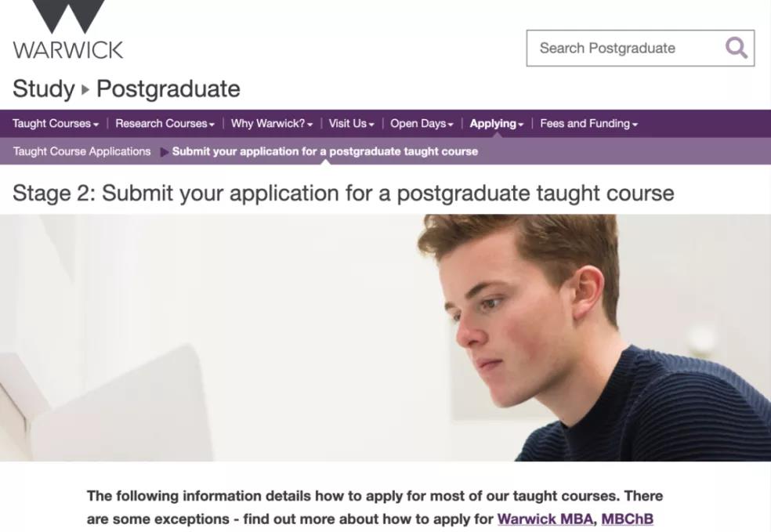Click the Stage 2 page heading

point(343,194)
